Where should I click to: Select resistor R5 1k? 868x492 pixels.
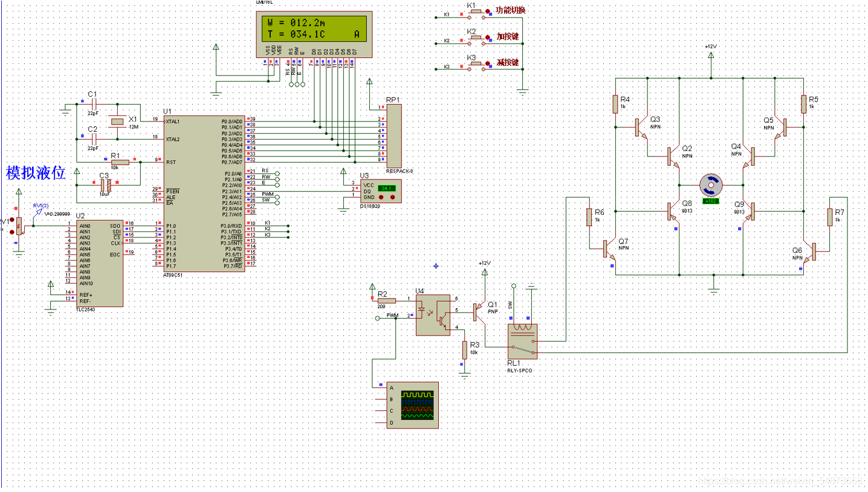[804, 104]
